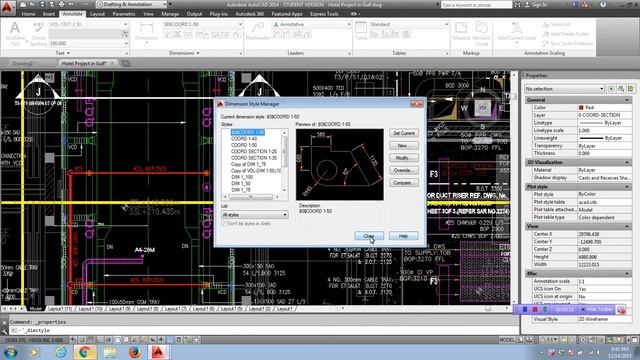
Task: Collapse the General properties section
Action: (x=627, y=100)
